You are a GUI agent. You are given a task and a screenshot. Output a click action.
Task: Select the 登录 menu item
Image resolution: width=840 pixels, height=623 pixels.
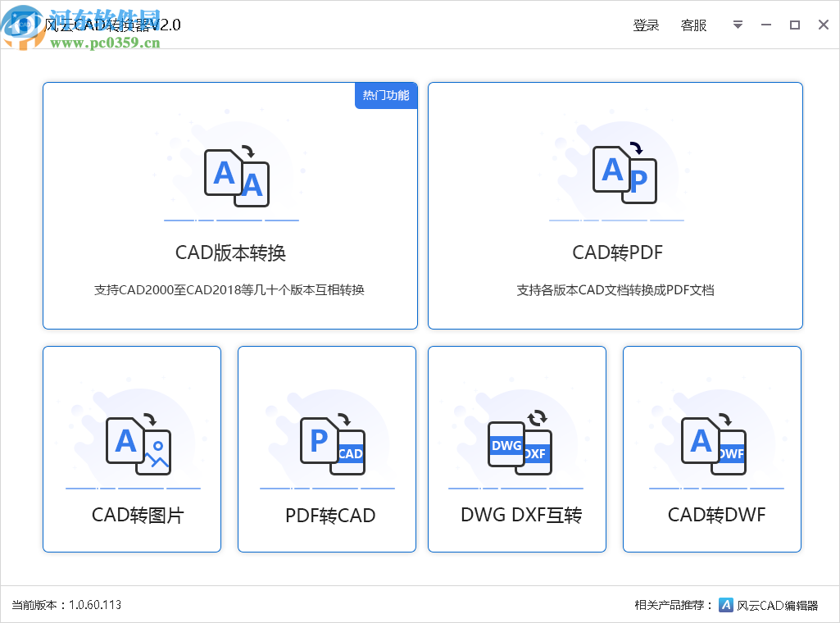pos(646,25)
